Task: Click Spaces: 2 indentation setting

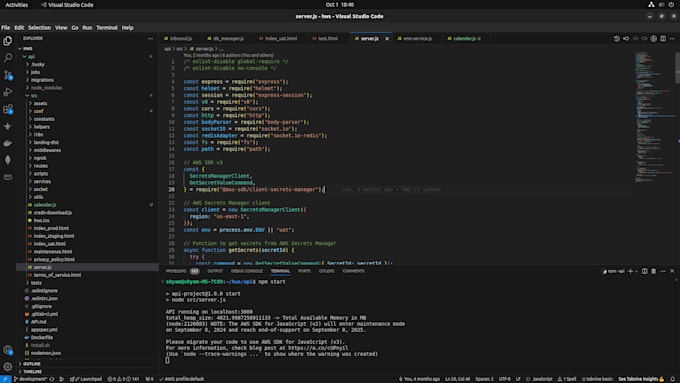Action: click(x=484, y=379)
